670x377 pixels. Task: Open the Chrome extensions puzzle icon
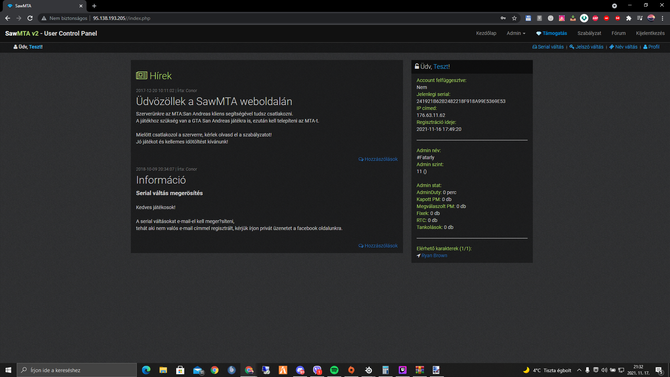coord(629,18)
